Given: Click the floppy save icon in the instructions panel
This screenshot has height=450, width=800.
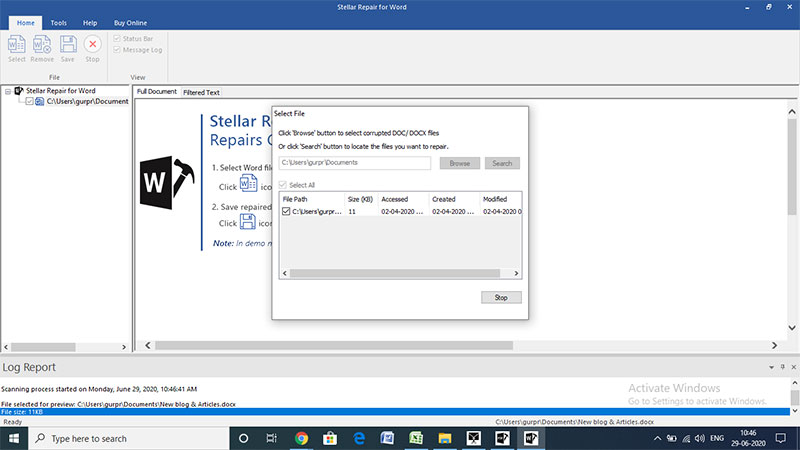Looking at the screenshot, I should [x=247, y=221].
